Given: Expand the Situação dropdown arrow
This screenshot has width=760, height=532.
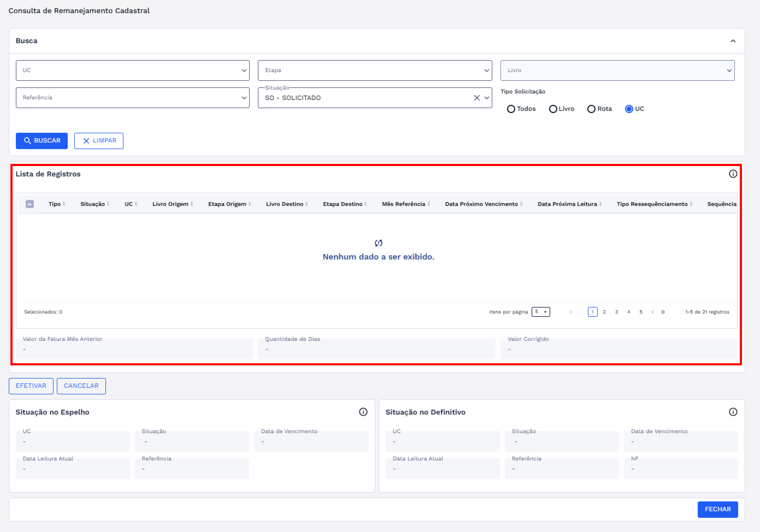Looking at the screenshot, I should (487, 97).
